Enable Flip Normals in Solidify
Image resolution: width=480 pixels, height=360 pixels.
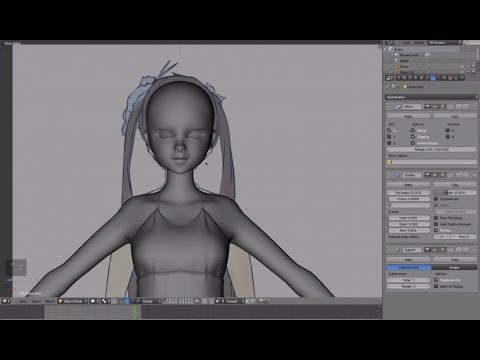(436, 199)
